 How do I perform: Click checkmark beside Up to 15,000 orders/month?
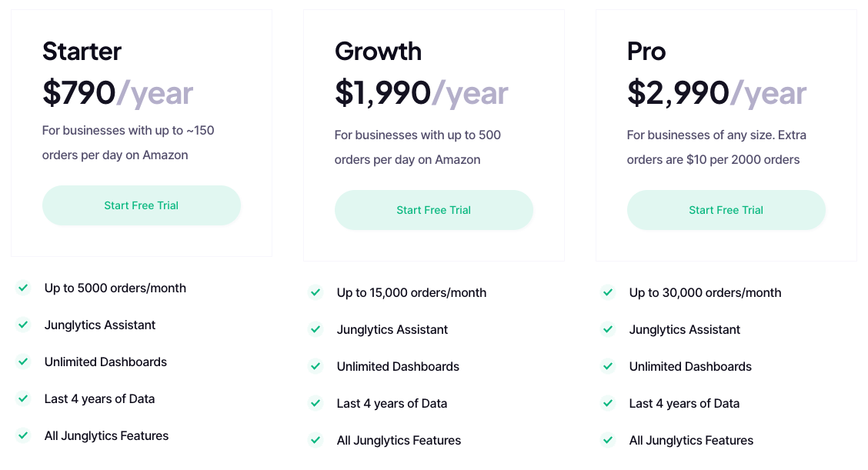315,292
